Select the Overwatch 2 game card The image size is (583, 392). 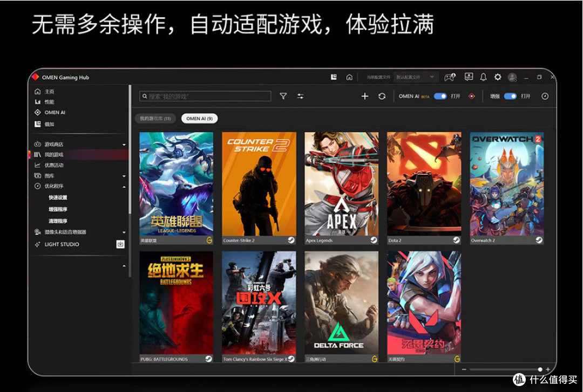tap(507, 188)
